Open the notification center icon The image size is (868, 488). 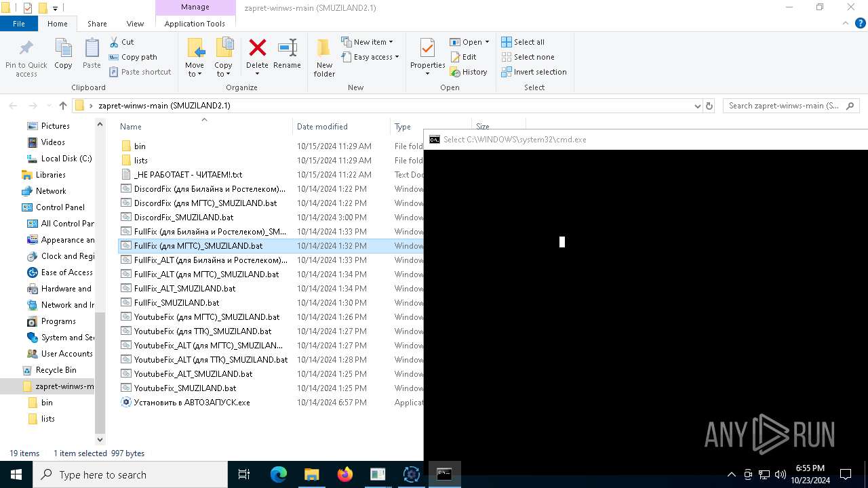pos(846,474)
